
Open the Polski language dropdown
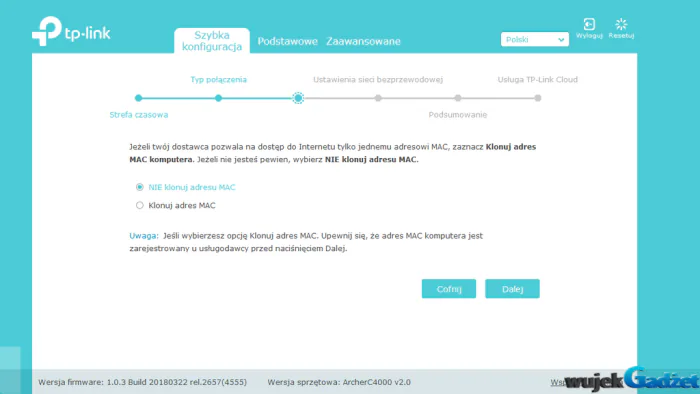(534, 39)
